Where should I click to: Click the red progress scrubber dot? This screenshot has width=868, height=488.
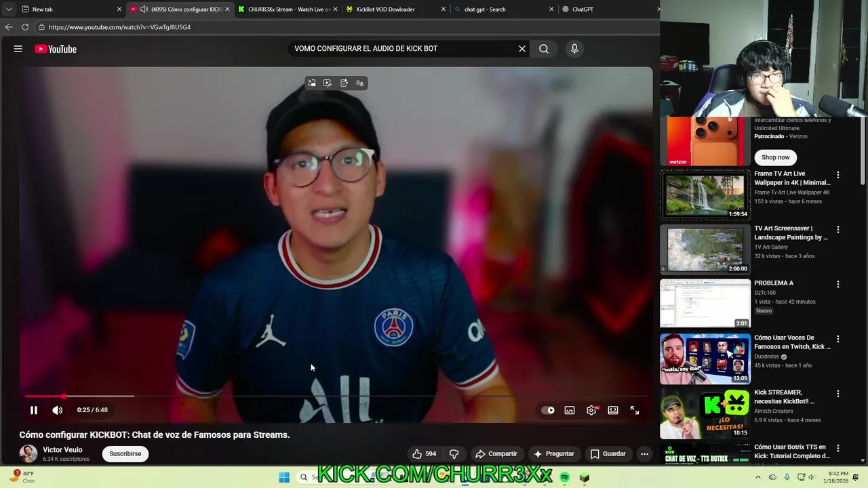(x=64, y=396)
